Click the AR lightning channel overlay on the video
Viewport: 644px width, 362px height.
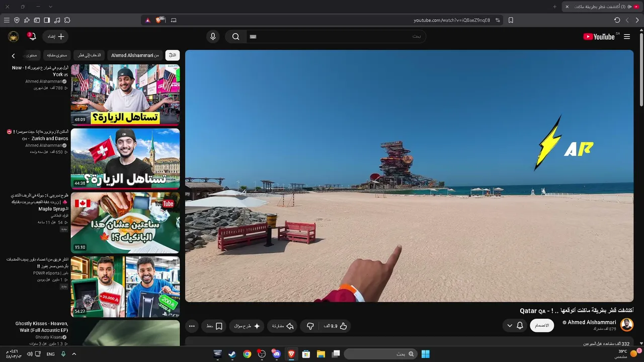coord(564,143)
